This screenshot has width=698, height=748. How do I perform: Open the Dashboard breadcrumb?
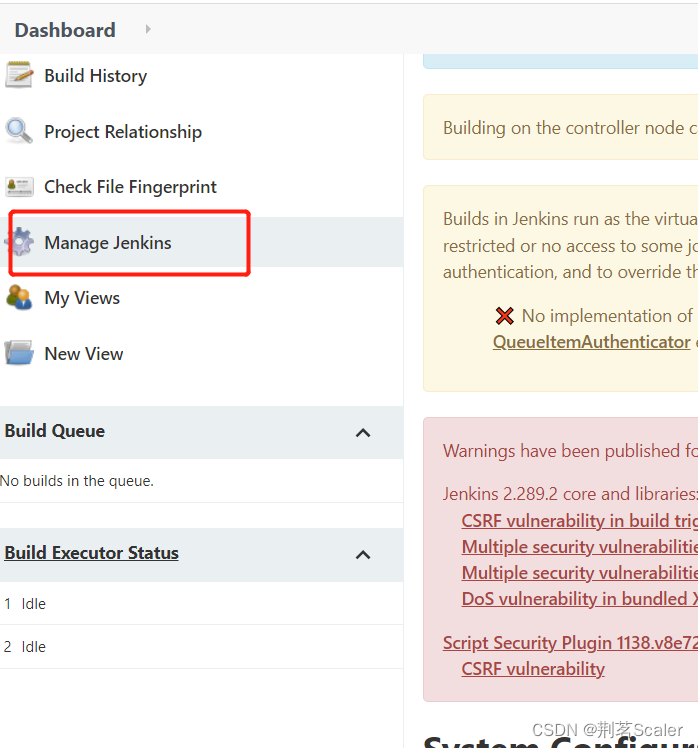(x=65, y=30)
